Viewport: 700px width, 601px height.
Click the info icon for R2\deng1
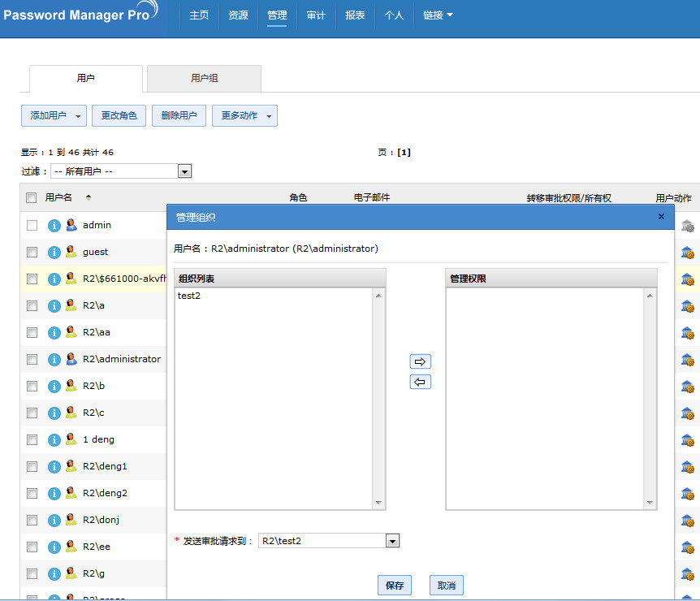tap(54, 467)
